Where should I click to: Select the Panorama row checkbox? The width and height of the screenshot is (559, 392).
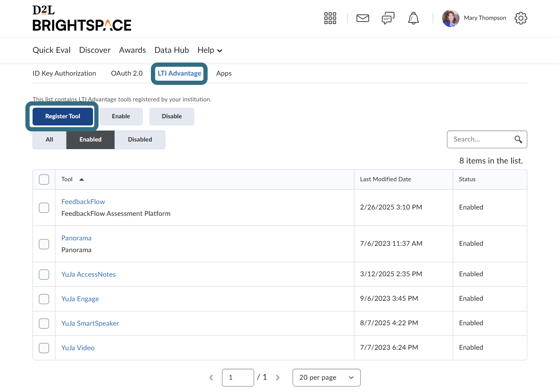pyautogui.click(x=44, y=244)
